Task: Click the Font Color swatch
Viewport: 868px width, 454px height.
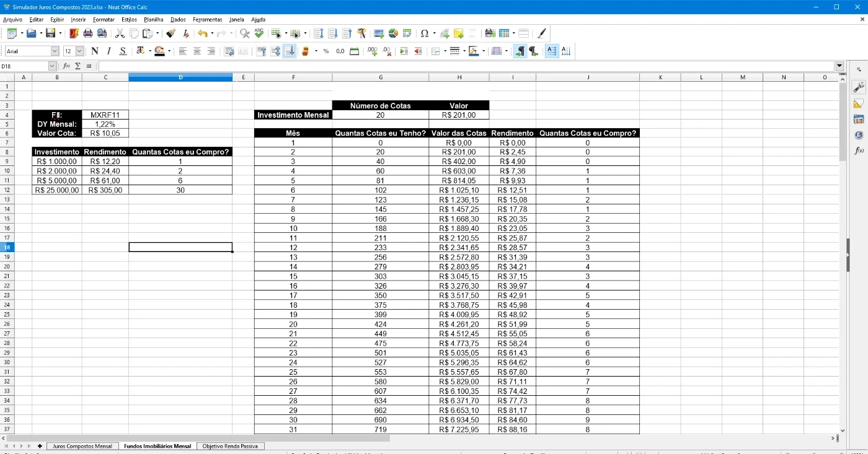Action: tap(139, 51)
